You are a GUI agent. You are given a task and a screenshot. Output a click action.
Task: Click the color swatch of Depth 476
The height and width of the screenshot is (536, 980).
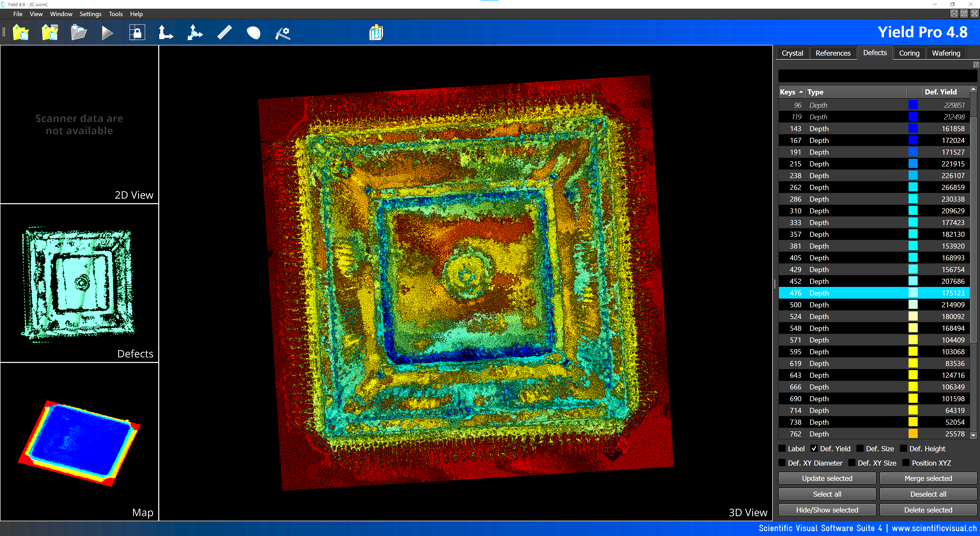click(x=913, y=293)
